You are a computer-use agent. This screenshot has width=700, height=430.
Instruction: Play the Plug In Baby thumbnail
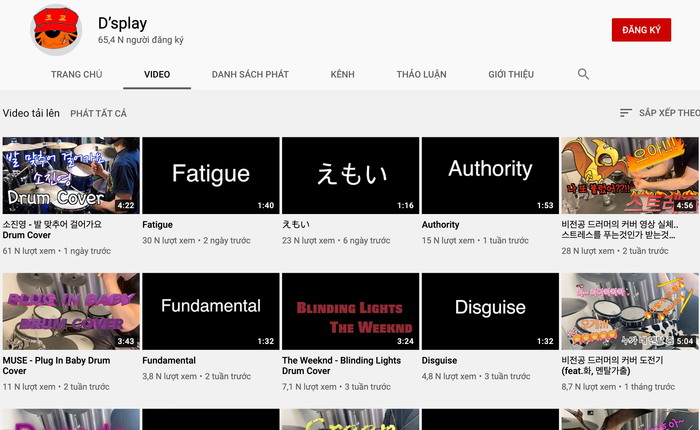(x=71, y=311)
